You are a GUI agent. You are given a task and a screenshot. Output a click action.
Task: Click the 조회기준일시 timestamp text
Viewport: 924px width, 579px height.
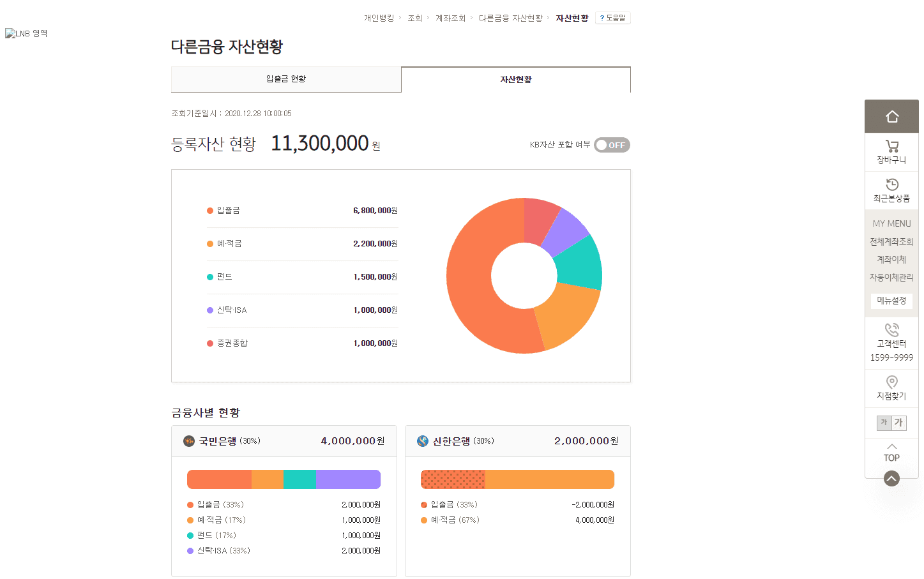pos(231,114)
